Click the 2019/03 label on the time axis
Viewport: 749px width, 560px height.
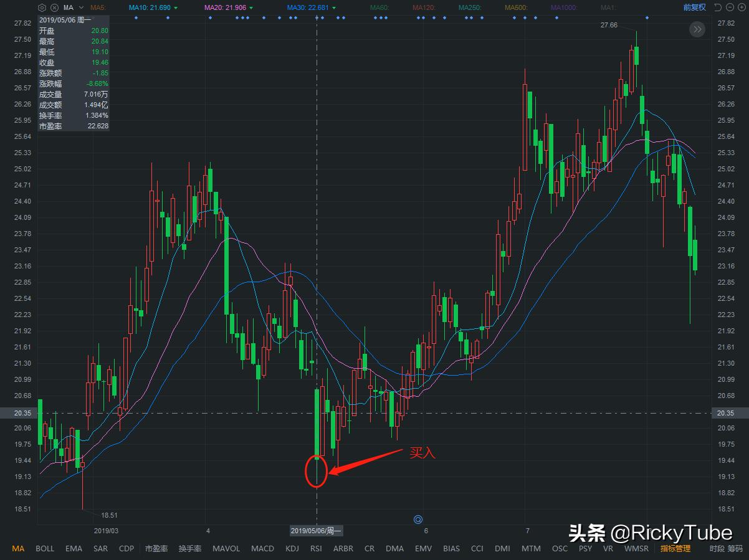(106, 531)
